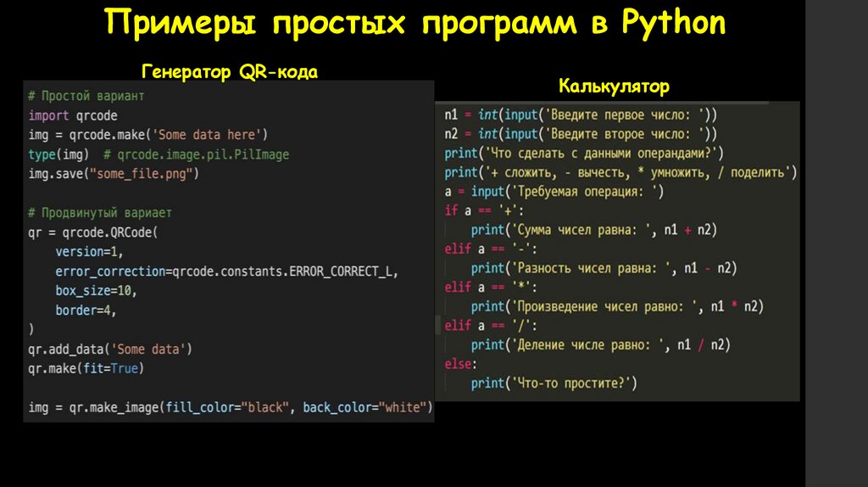Click the line with 'Введите первое число: '
Viewport: 868px width, 487px height.
581,115
